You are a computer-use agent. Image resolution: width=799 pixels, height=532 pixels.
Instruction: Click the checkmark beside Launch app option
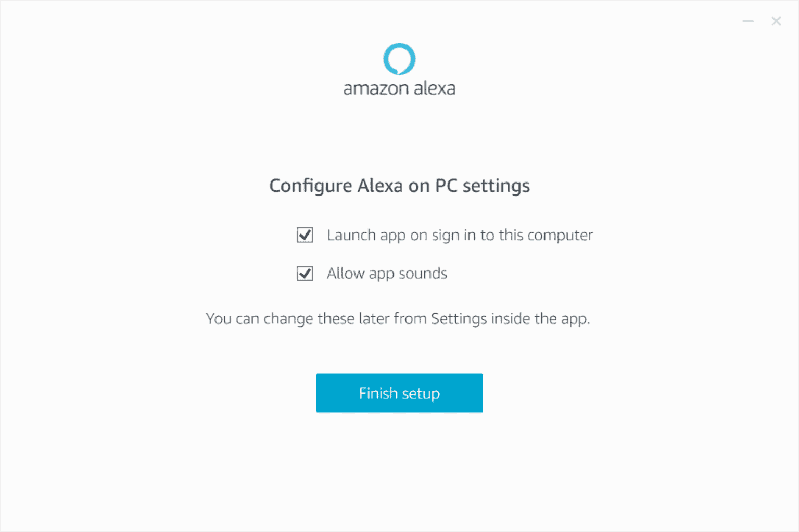click(305, 235)
